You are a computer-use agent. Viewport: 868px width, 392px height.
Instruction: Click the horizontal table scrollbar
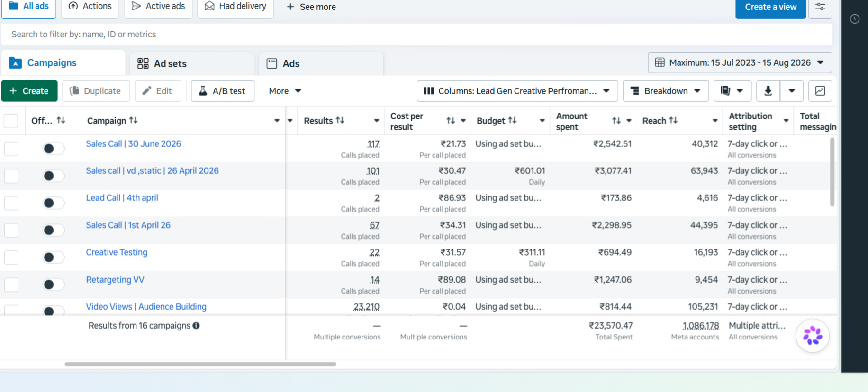(200, 364)
